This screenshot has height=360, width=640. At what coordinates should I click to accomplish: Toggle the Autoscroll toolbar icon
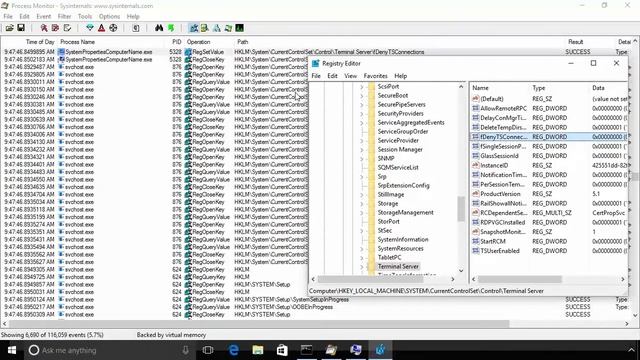tap(55, 28)
